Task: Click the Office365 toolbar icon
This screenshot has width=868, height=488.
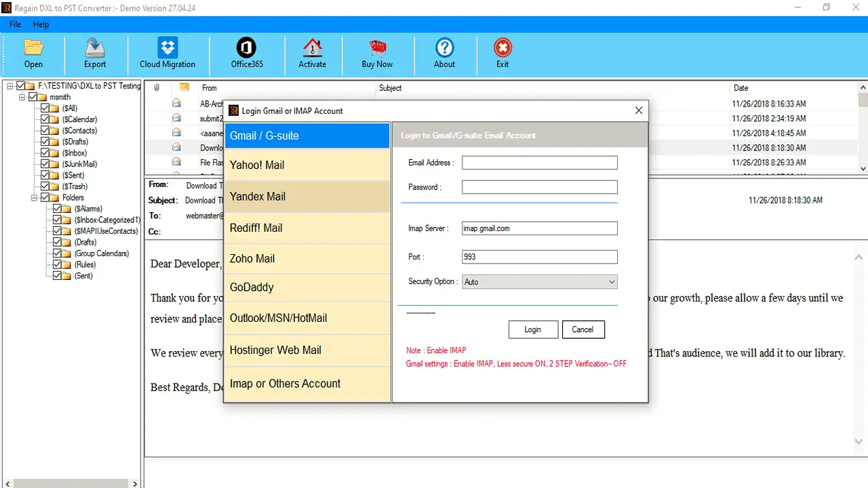Action: point(246,48)
